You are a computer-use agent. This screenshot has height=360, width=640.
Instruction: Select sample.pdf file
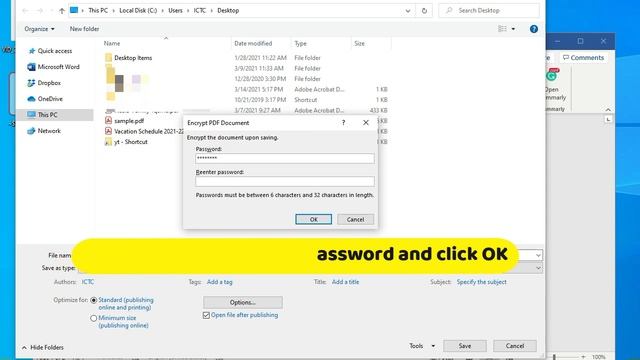click(129, 121)
